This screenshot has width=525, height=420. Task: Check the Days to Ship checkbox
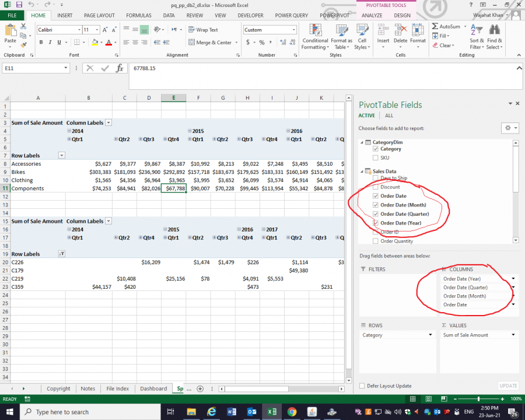pyautogui.click(x=376, y=178)
